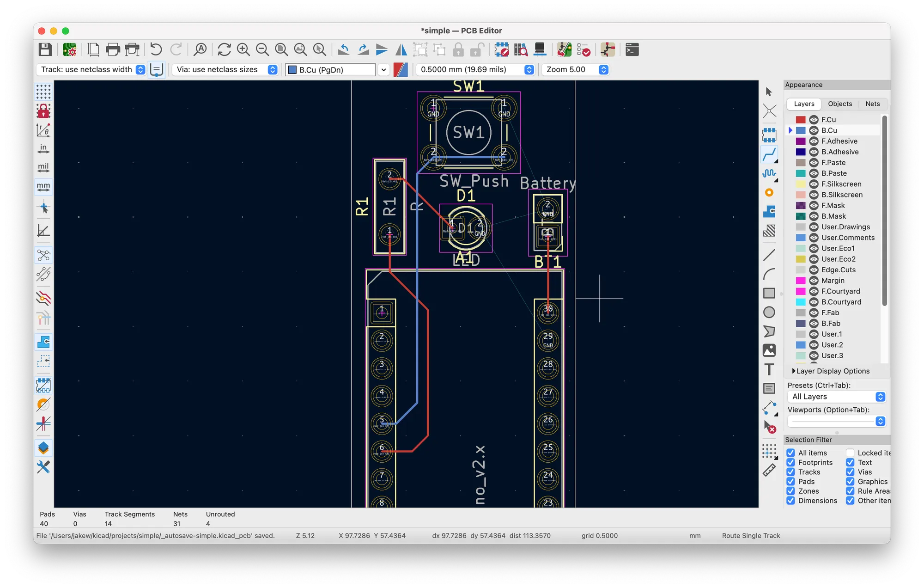Click the SW1 footprint on the board
Viewport: 924px width, 588px height.
pos(468,133)
